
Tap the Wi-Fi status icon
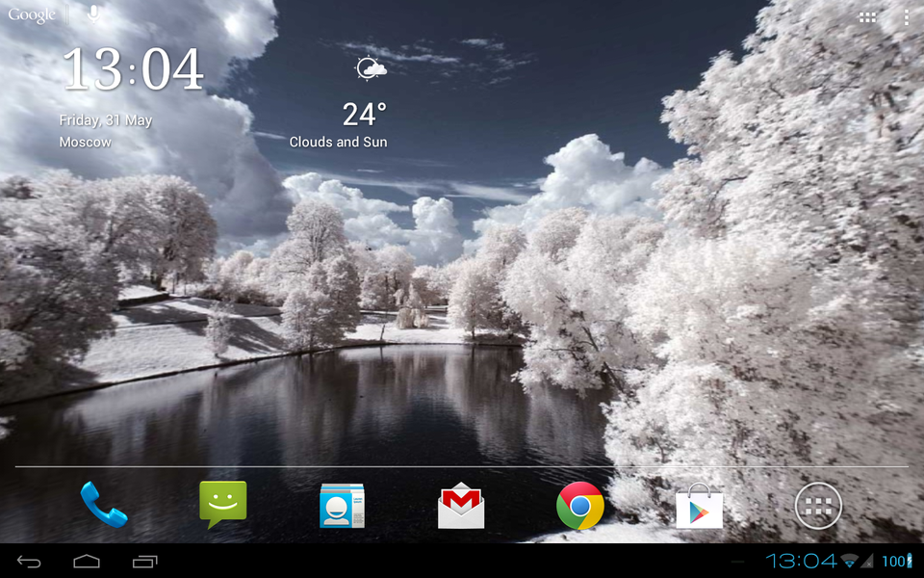point(849,561)
